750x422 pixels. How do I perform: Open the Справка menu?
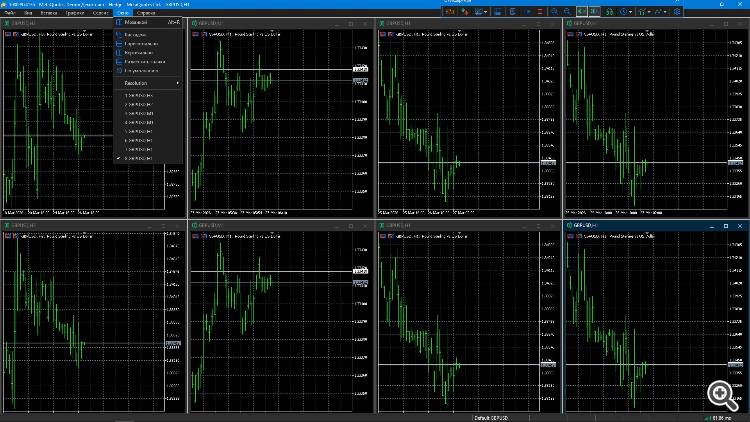146,13
